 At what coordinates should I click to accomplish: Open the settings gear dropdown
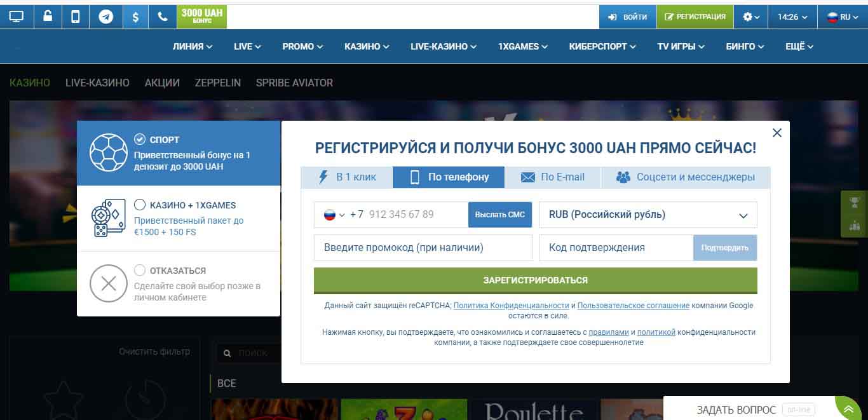click(x=751, y=17)
